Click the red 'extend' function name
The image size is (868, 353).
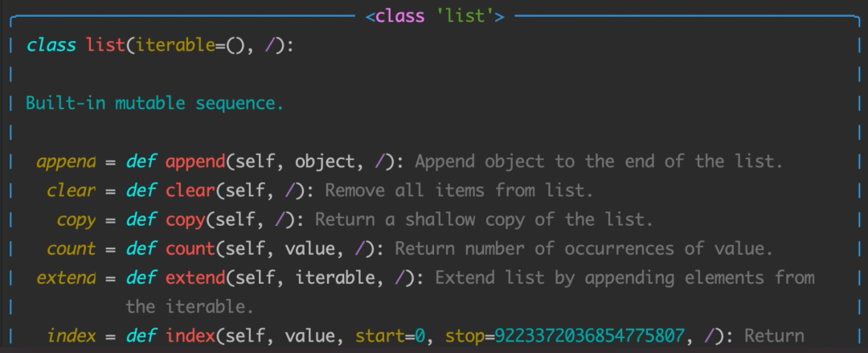point(194,278)
